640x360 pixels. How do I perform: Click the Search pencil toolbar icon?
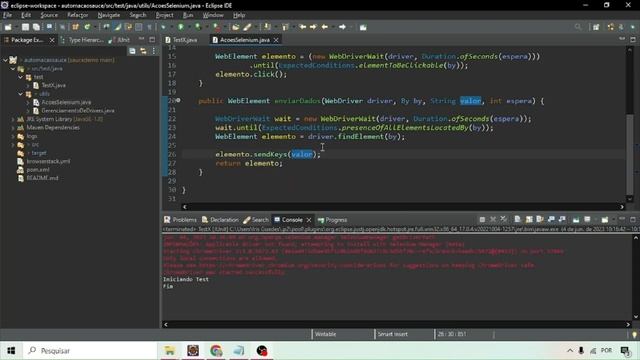[247, 27]
